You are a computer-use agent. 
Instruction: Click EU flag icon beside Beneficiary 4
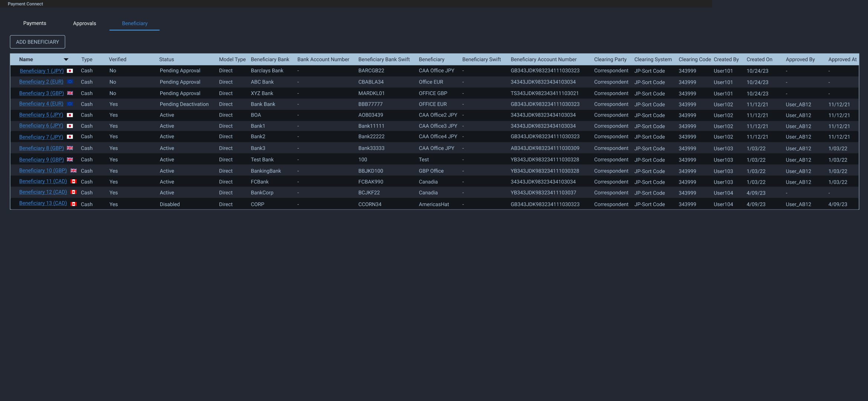pyautogui.click(x=70, y=104)
